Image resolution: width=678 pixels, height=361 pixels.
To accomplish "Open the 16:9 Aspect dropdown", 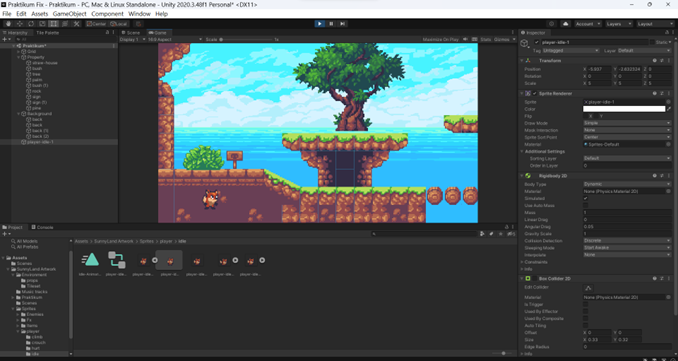I will (x=175, y=39).
